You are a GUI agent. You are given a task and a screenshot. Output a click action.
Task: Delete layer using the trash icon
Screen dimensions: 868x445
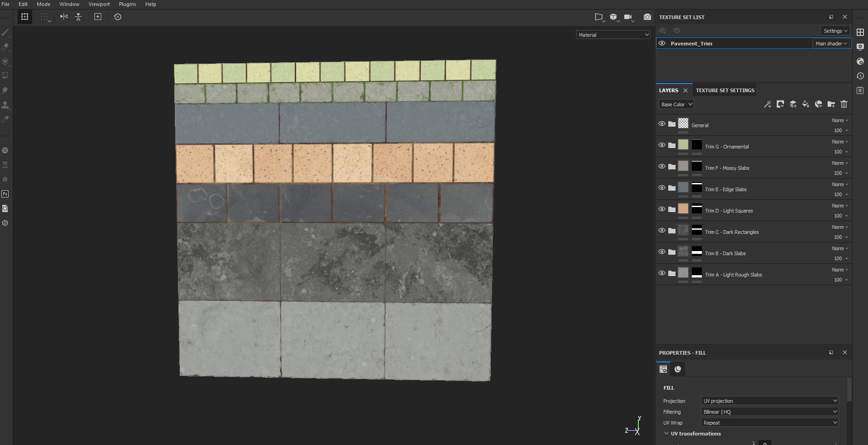coord(844,104)
